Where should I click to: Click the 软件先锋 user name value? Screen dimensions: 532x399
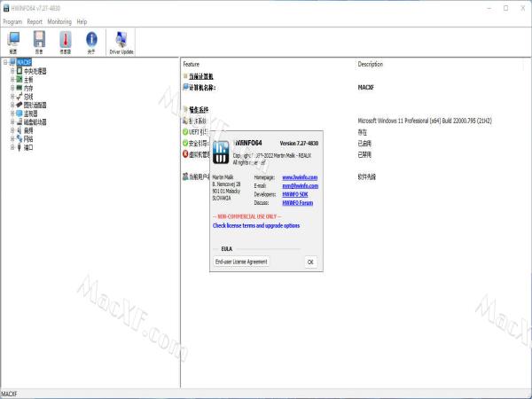[367, 176]
